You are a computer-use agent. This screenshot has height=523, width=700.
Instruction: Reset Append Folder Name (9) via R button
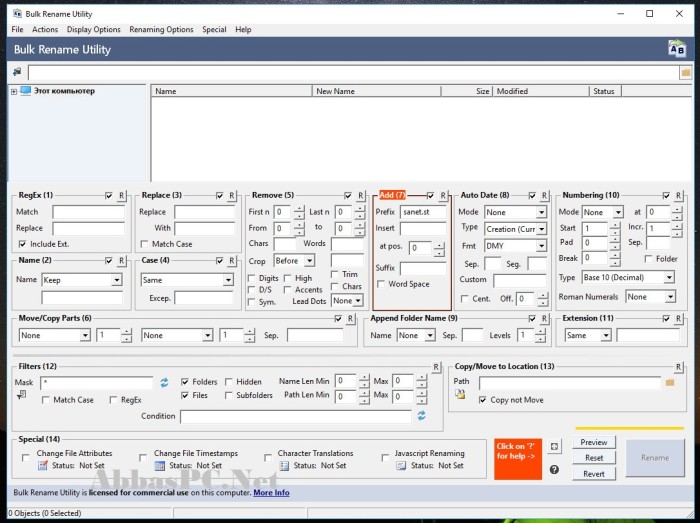pos(544,319)
